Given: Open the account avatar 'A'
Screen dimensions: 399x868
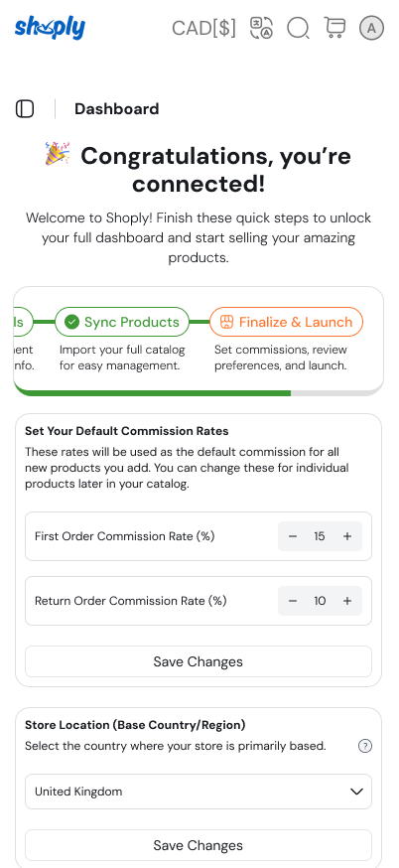Looking at the screenshot, I should (x=372, y=28).
